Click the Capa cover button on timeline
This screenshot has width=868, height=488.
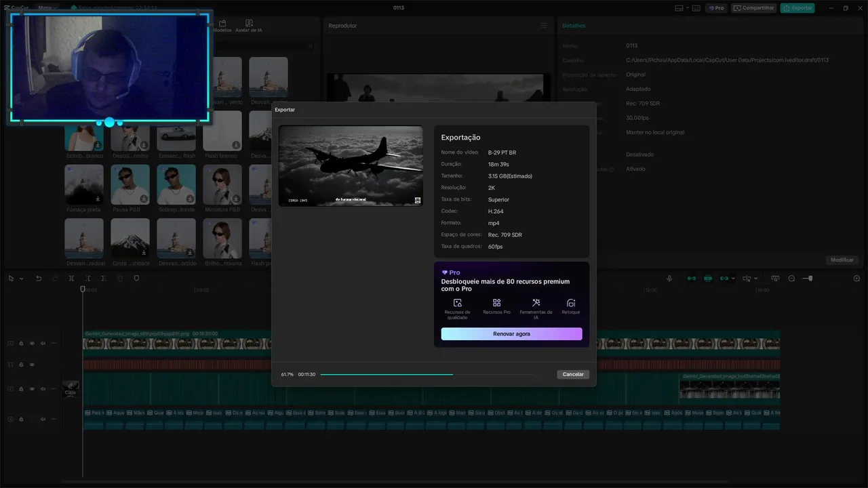[x=71, y=388]
